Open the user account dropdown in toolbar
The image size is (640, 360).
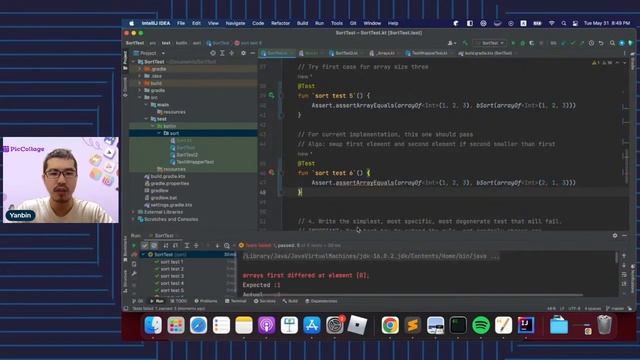pyautogui.click(x=451, y=43)
